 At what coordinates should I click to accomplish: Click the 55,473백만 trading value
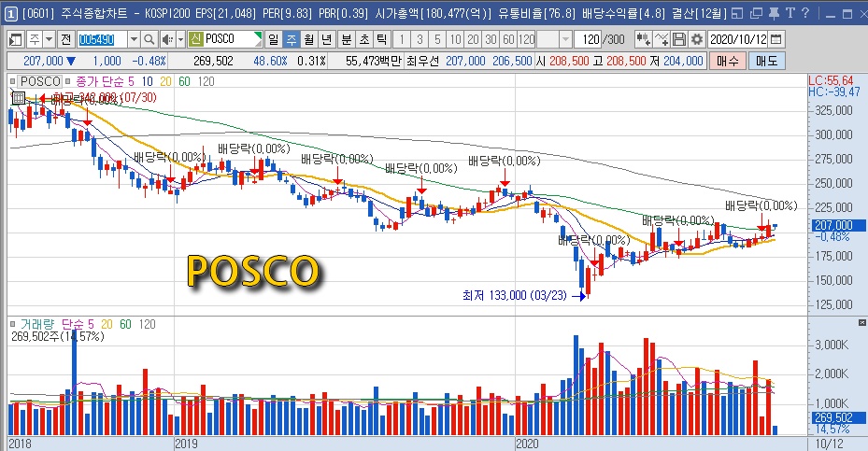pos(373,61)
